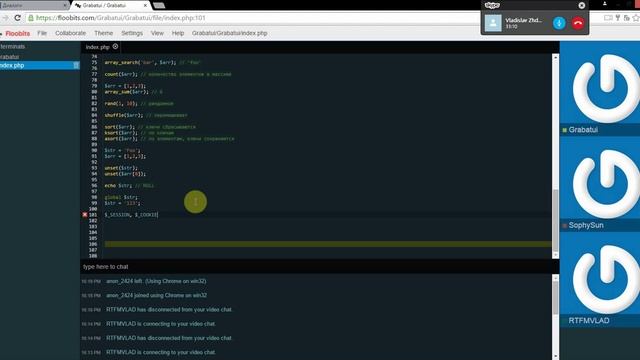Click SophySun's video avatar
The height and width of the screenshot is (360, 640).
600,184
